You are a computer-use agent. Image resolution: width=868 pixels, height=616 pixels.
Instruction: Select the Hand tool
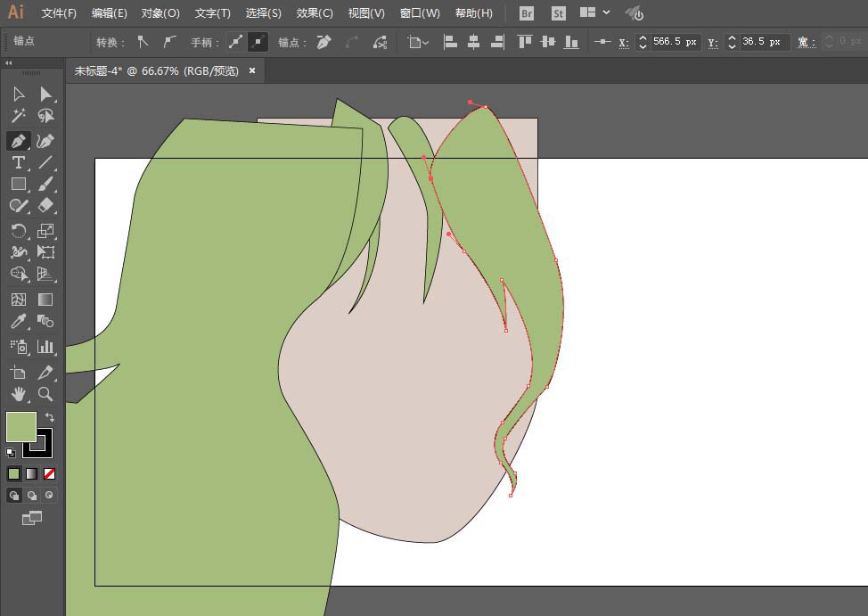pos(18,394)
